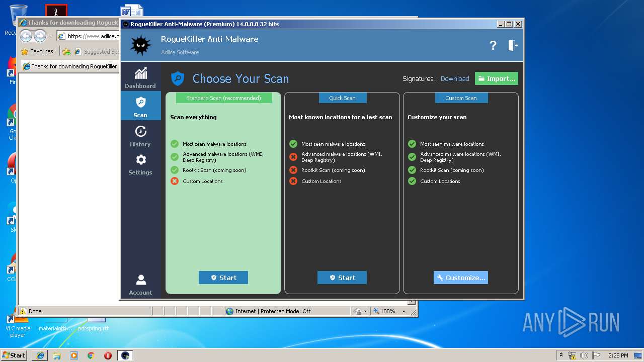Select the Quick Scan header
Viewport: 644px width, 362px height.
(343, 98)
